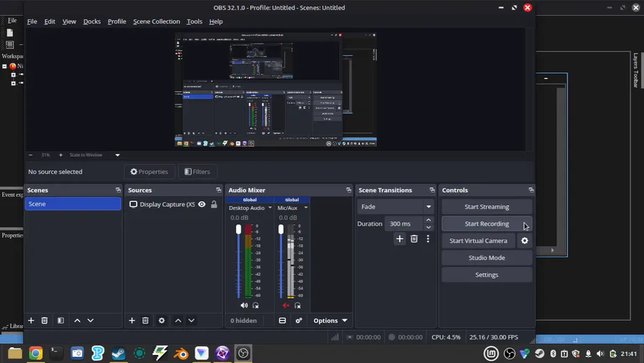Viewport: 644px width, 363px height.
Task: Open the Profile menu
Action: [x=117, y=21]
